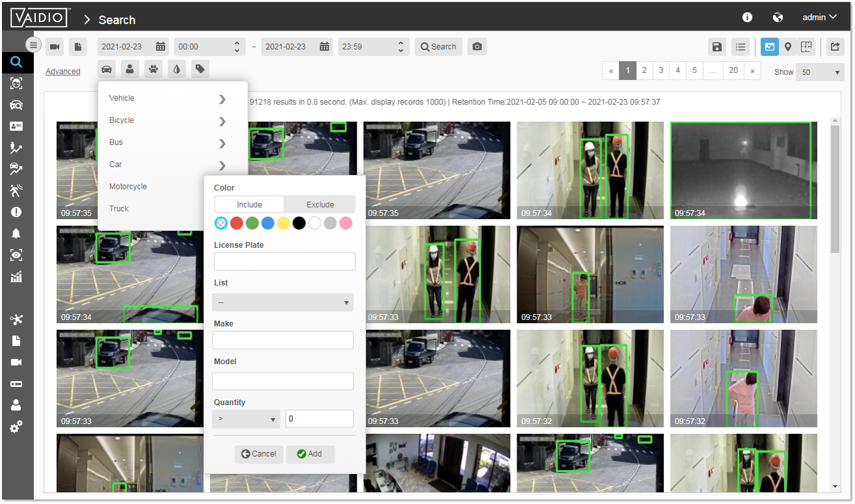Switch to image thumbnail view
This screenshot has height=504, width=855.
tap(770, 47)
